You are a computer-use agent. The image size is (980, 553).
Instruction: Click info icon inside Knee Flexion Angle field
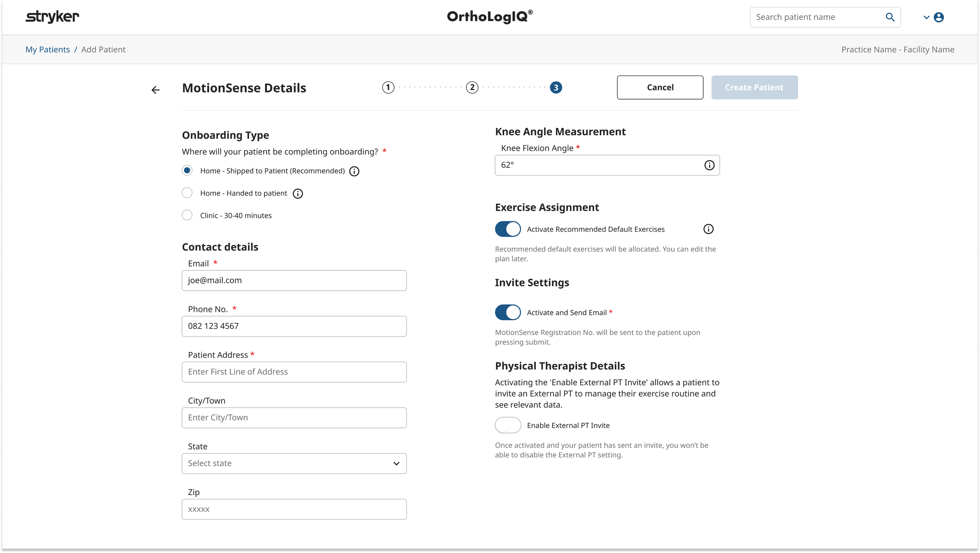point(709,165)
